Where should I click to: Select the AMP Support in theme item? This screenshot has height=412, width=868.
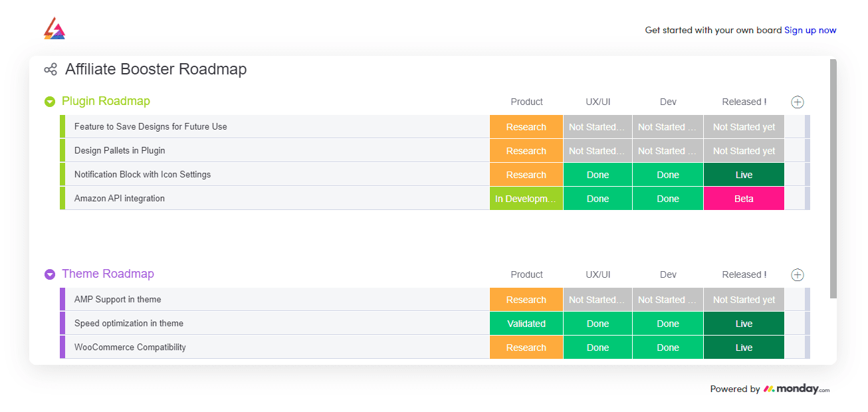(x=118, y=300)
